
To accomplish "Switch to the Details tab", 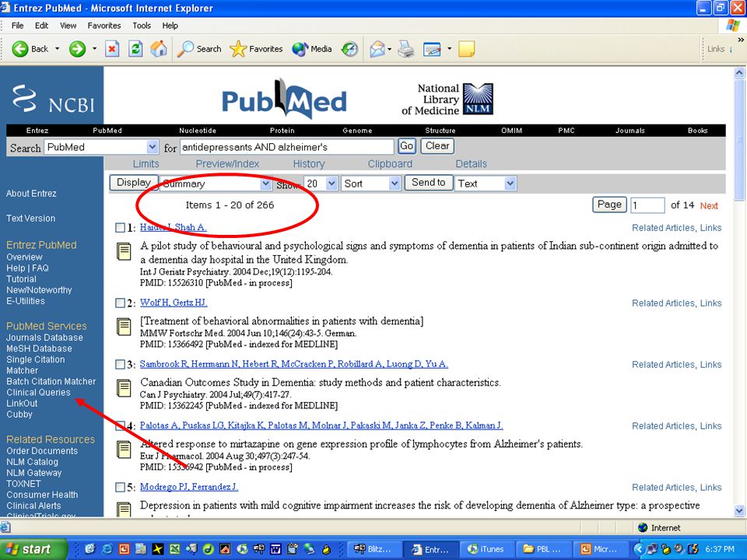I will point(472,164).
